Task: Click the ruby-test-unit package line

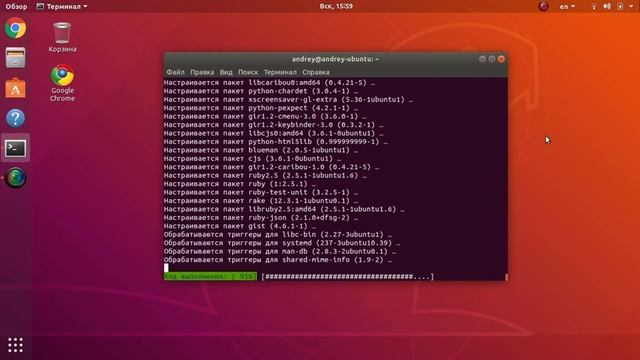Action: [261, 192]
